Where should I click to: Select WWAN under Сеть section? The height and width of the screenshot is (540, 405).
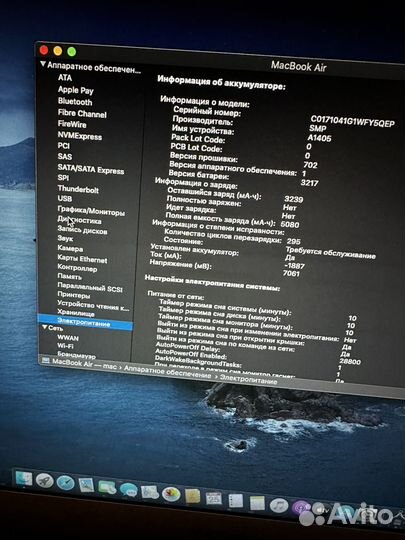68,338
